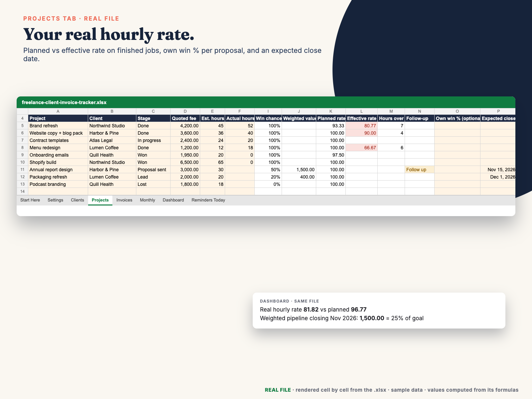Click the quoted fee 6,500.00 cell
The image size is (532, 399).
(185, 162)
